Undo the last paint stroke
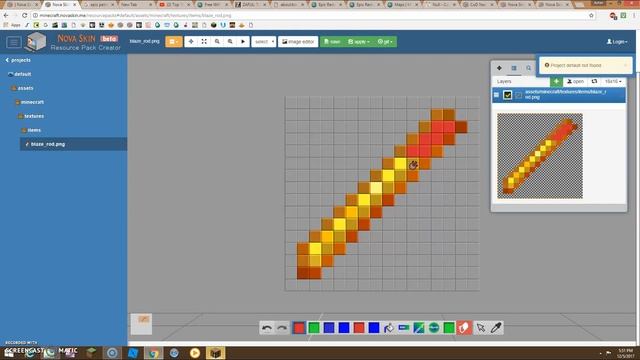Screen dimensions: 640x360 pos(267,328)
